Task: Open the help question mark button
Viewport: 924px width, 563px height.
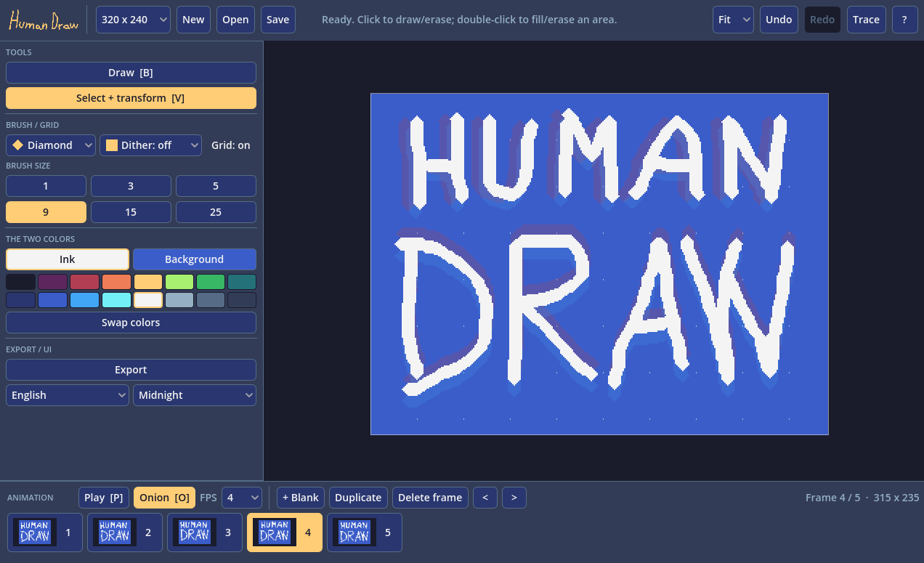Action: point(904,20)
